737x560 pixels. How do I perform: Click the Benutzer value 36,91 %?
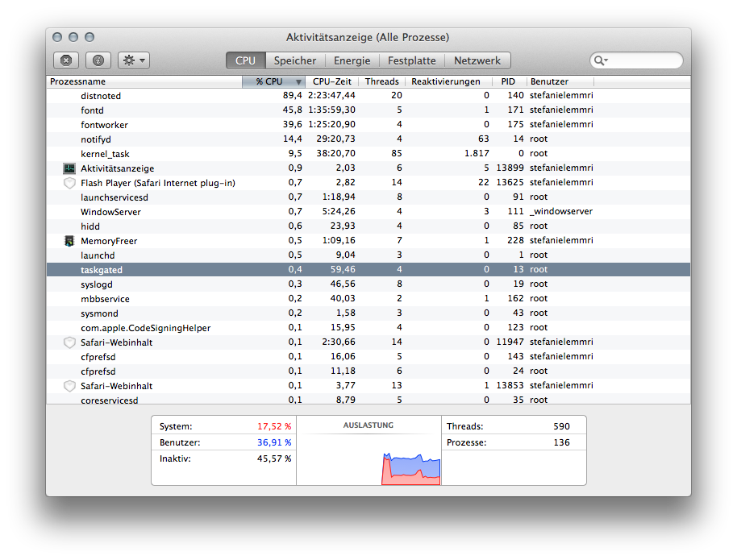point(274,442)
